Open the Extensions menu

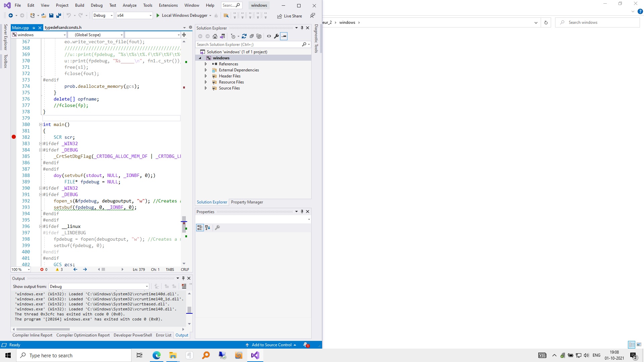tap(168, 5)
